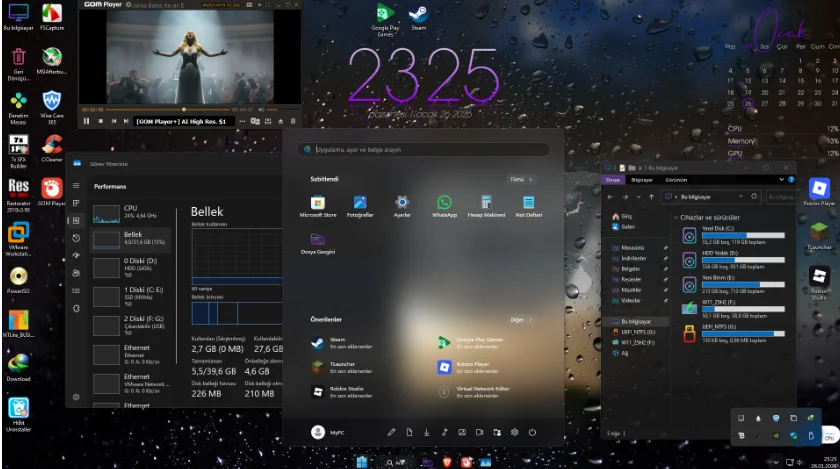Open Not Defteri pinned app
The width and height of the screenshot is (840, 469).
click(x=529, y=206)
